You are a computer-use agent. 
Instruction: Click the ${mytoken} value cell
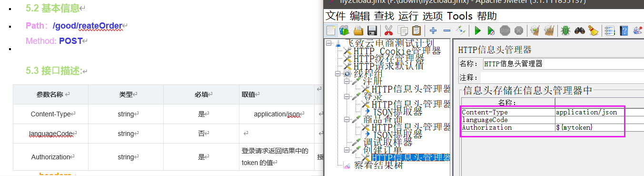click(x=600, y=128)
